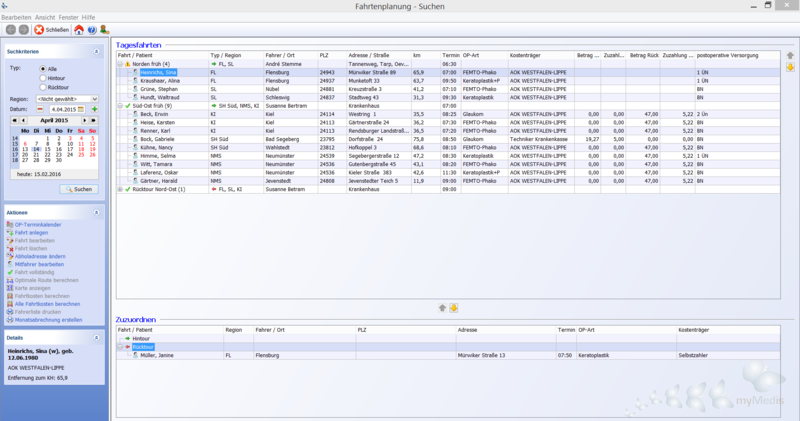Select patient row Kraushaar, Alina
Image resolution: width=800 pixels, height=421 pixels.
(448, 81)
